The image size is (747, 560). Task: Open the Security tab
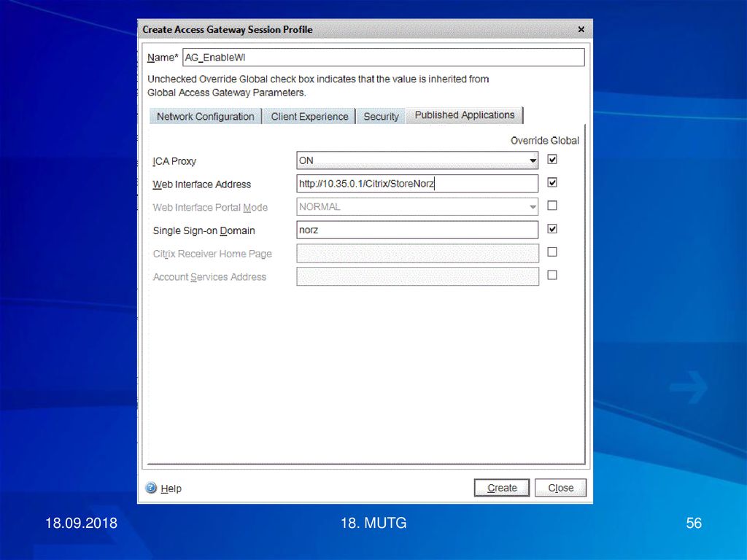[381, 116]
